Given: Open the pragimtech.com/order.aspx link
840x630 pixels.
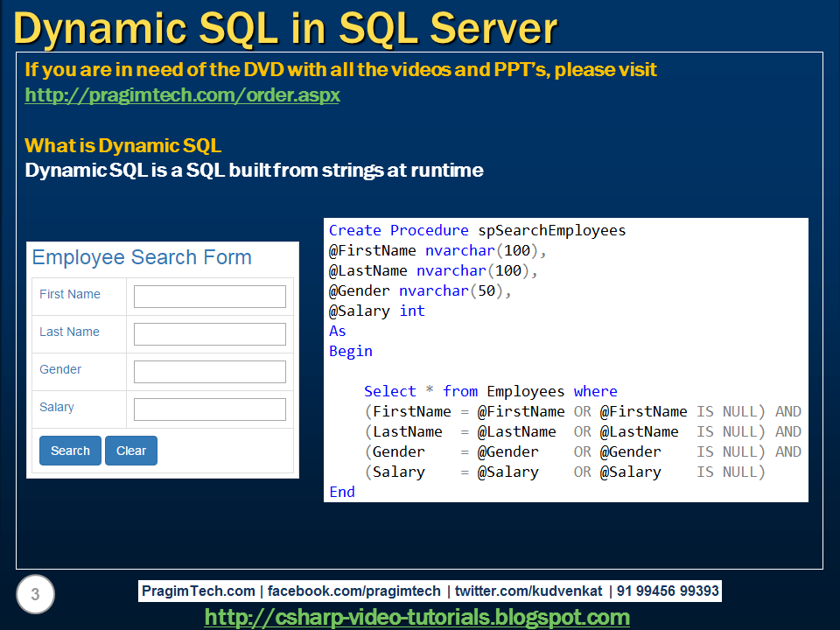Looking at the screenshot, I should tap(182, 94).
